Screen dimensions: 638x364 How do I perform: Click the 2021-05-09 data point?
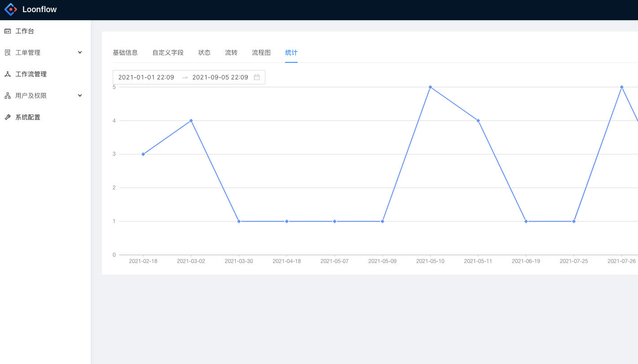(383, 221)
